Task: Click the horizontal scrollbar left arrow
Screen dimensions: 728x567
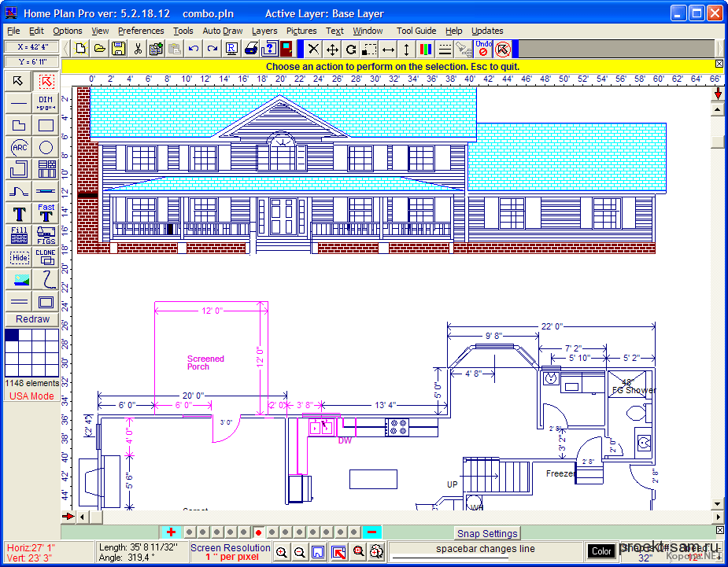Action: pyautogui.click(x=82, y=517)
